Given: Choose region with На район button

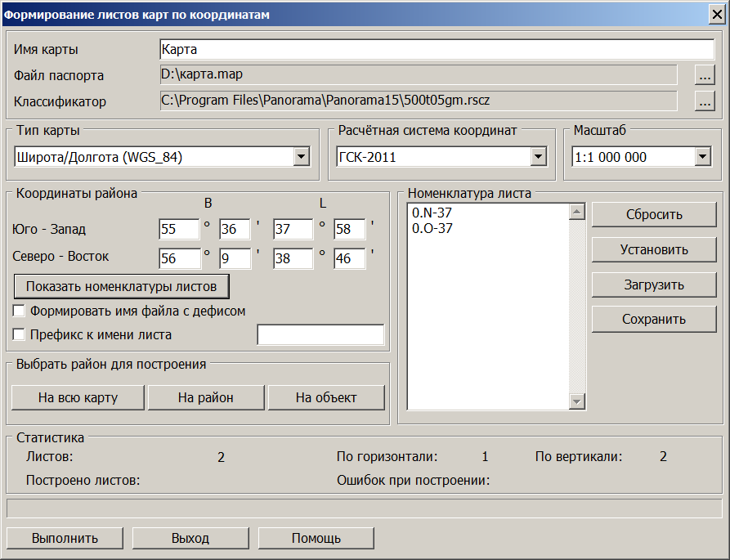Looking at the screenshot, I should (205, 397).
